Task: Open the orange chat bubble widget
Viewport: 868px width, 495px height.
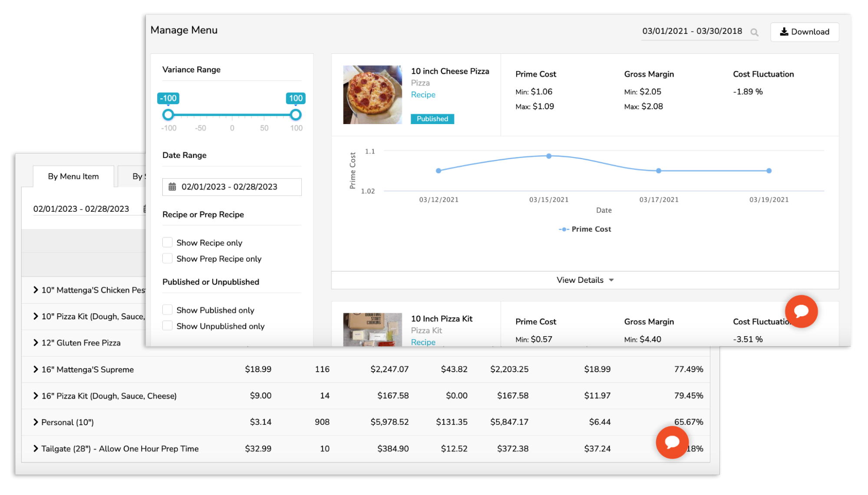Action: pyautogui.click(x=801, y=311)
